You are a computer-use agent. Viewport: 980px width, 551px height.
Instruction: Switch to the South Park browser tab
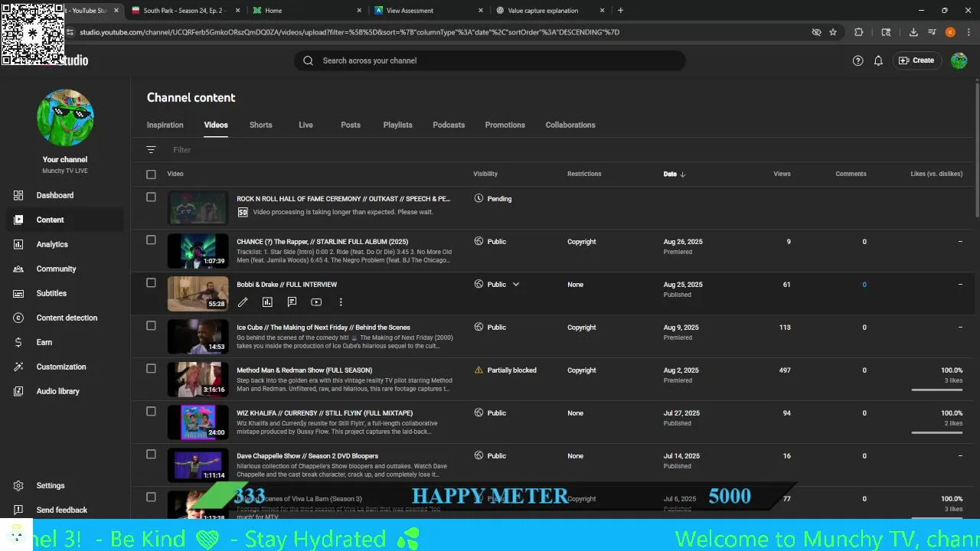click(185, 11)
